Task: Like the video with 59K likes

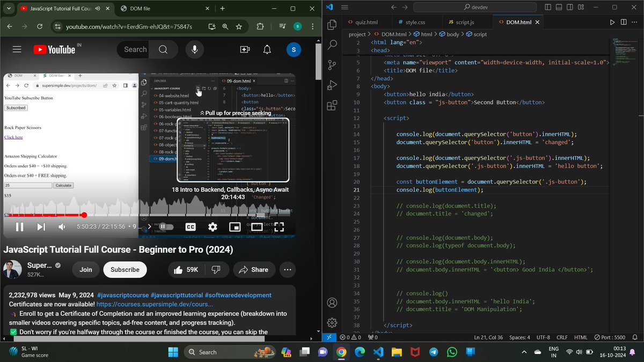Action: coord(186,270)
